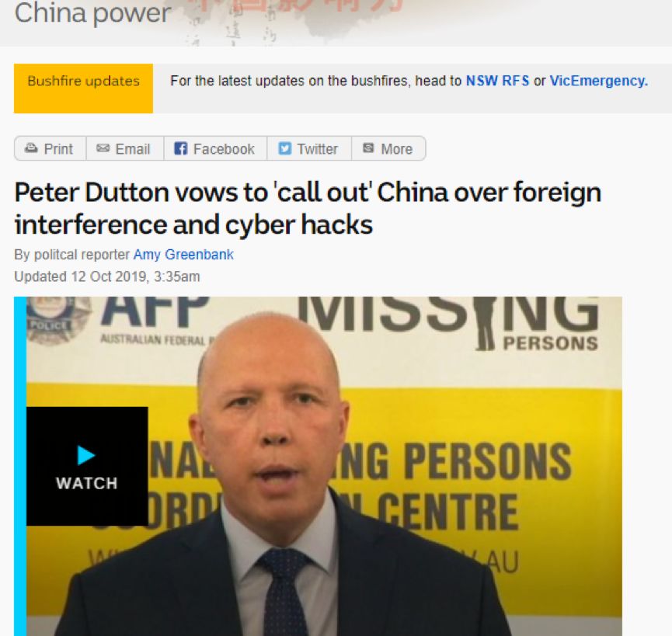Click the printer icon in share bar
The width and height of the screenshot is (672, 636).
click(31, 148)
